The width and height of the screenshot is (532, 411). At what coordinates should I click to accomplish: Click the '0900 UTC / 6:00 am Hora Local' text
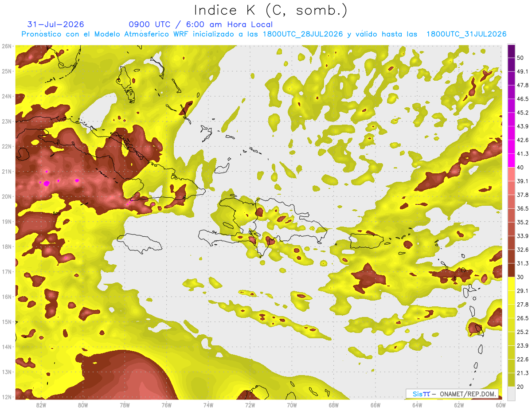[200, 24]
